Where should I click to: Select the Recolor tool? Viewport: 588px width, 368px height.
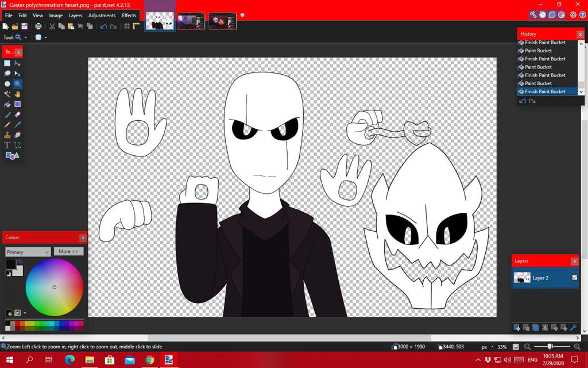pos(17,135)
